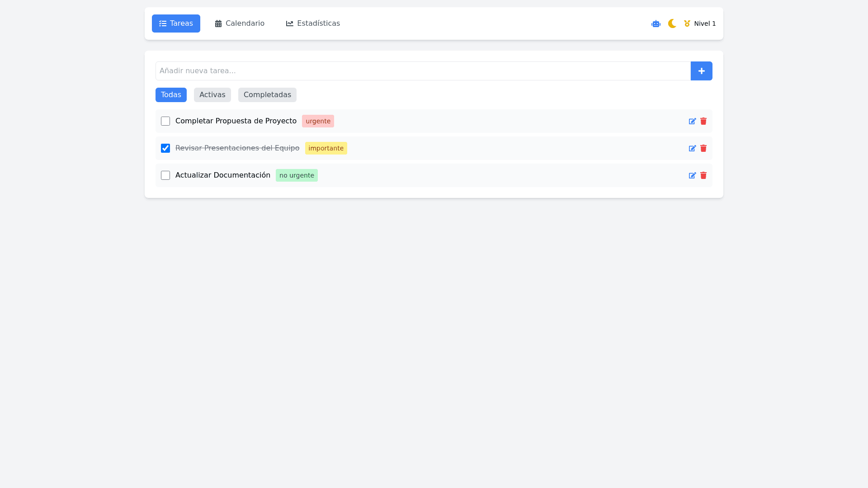868x488 pixels.
Task: Select the Tareas tab
Action: click(176, 23)
